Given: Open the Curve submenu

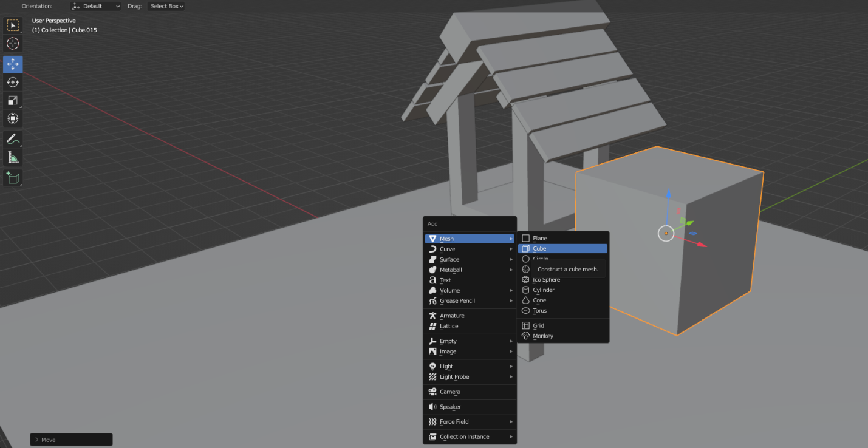Looking at the screenshot, I should coord(470,249).
